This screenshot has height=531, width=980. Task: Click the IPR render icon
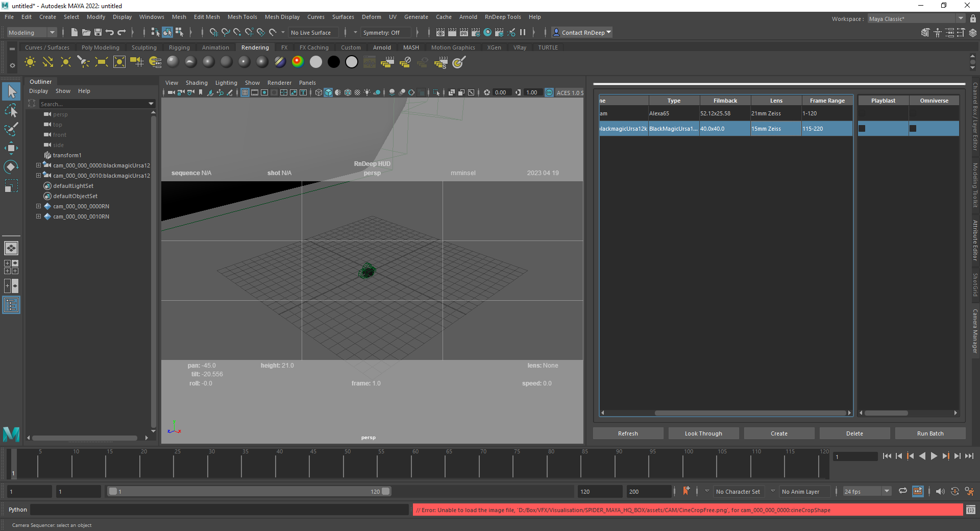click(463, 33)
